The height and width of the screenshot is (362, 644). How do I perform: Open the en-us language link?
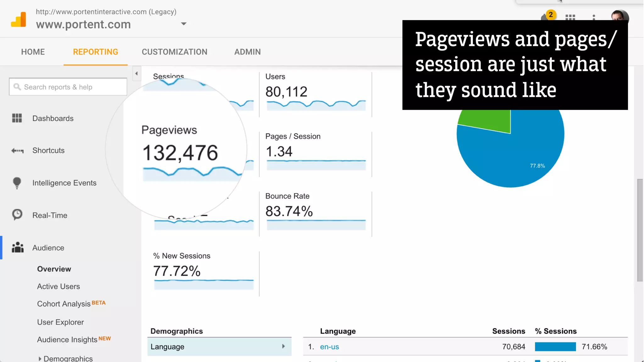tap(329, 347)
